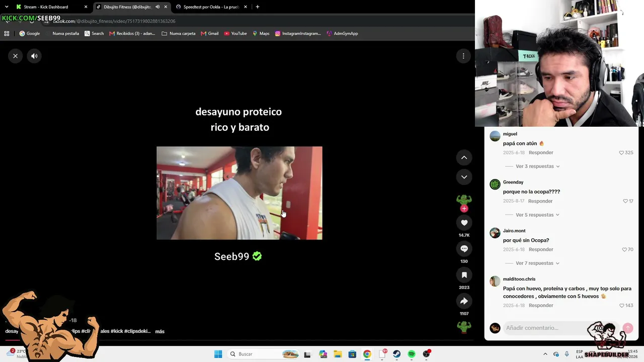
Task: Go to the next video arrow
Action: coord(464,177)
